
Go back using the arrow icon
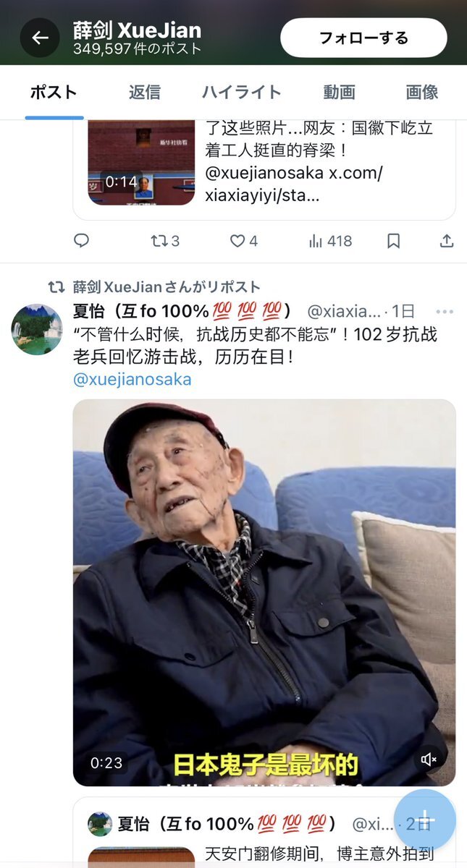point(40,38)
